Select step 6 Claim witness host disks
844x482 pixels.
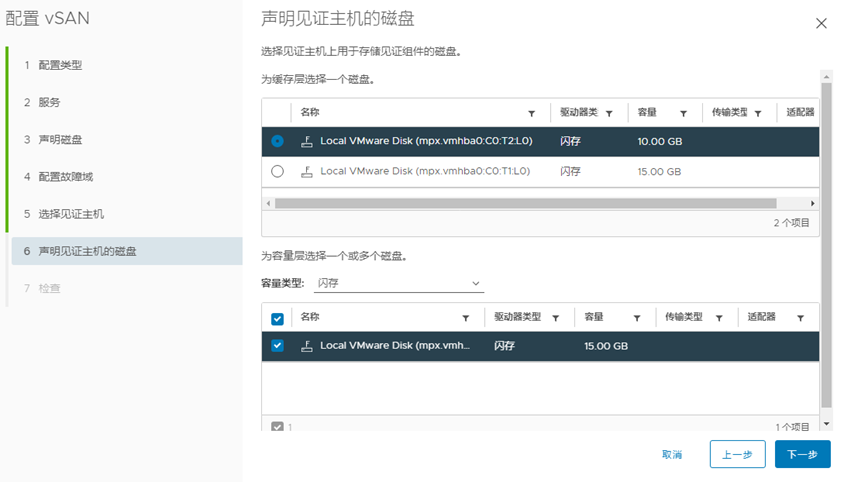[x=127, y=251]
